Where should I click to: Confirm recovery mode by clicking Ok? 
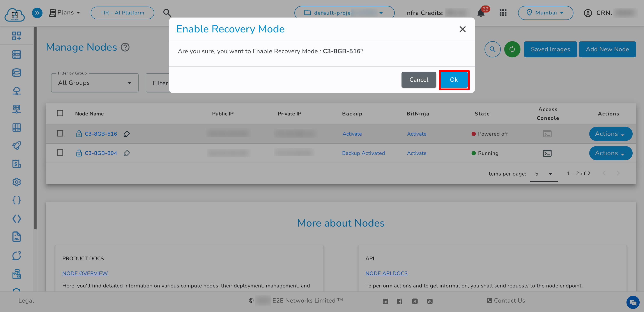tap(454, 80)
